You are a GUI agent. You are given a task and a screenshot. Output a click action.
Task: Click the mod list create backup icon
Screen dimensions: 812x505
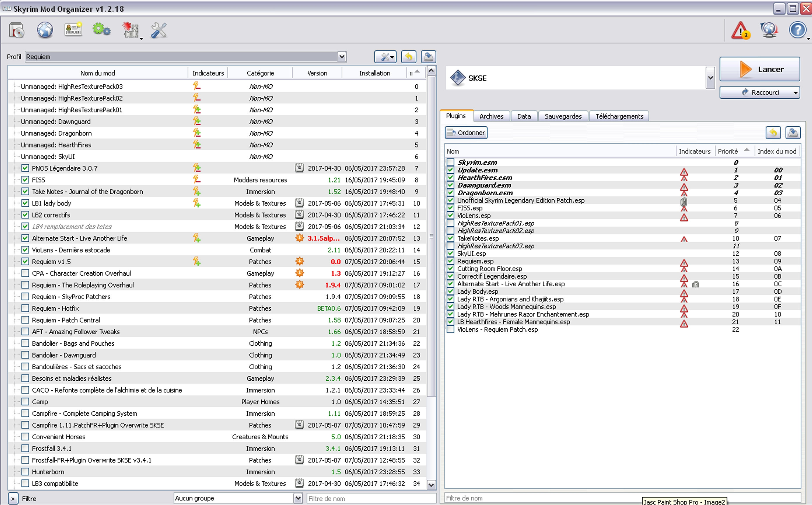[428, 57]
